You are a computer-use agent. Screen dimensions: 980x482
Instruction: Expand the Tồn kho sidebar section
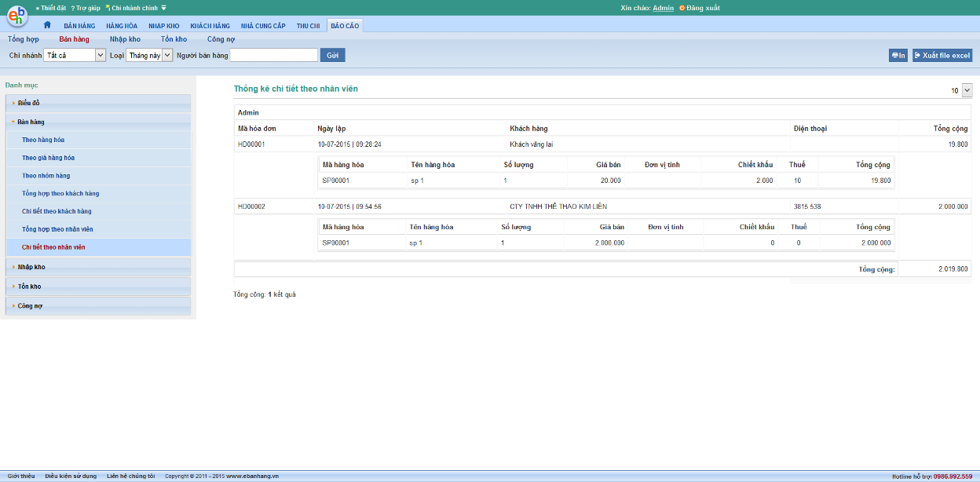[98, 287]
